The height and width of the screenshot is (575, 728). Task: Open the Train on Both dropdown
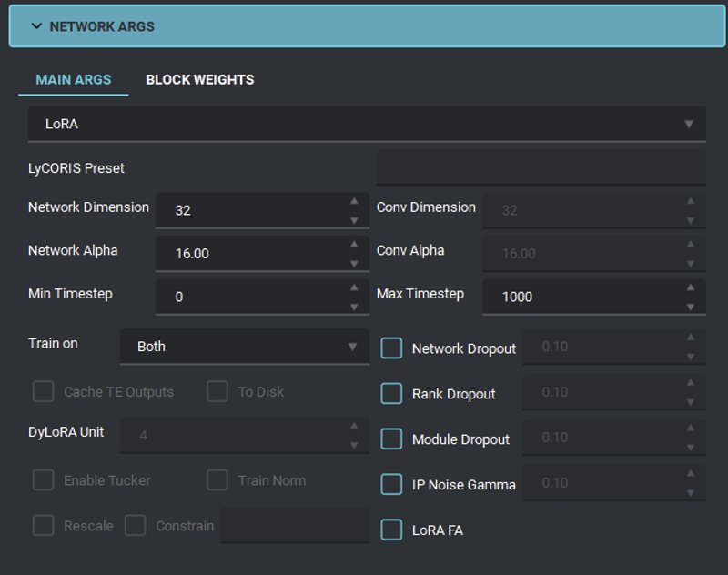pyautogui.click(x=245, y=347)
